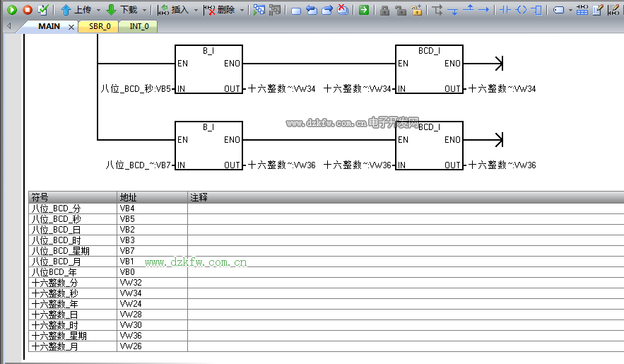Open the 上传 (upload) dropdown arrow

click(x=98, y=11)
